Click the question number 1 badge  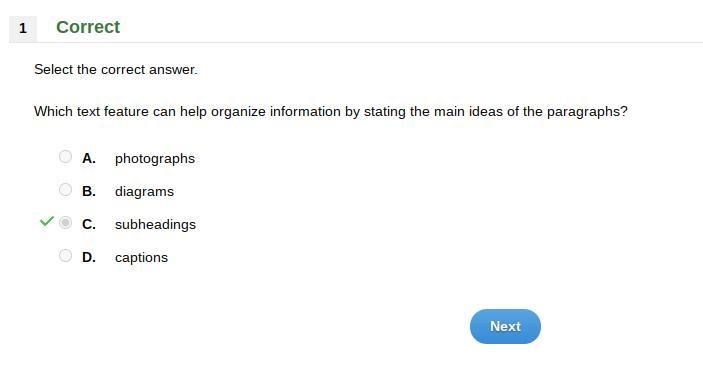[23, 29]
